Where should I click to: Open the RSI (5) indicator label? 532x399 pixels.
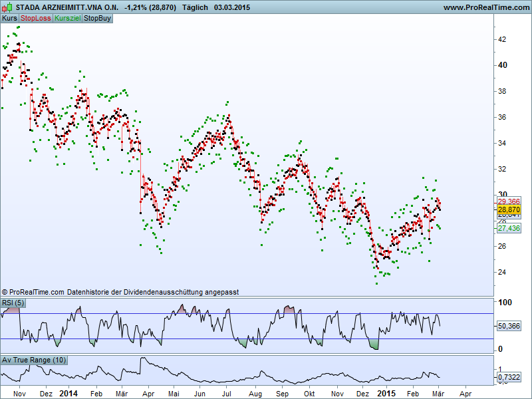[13, 303]
